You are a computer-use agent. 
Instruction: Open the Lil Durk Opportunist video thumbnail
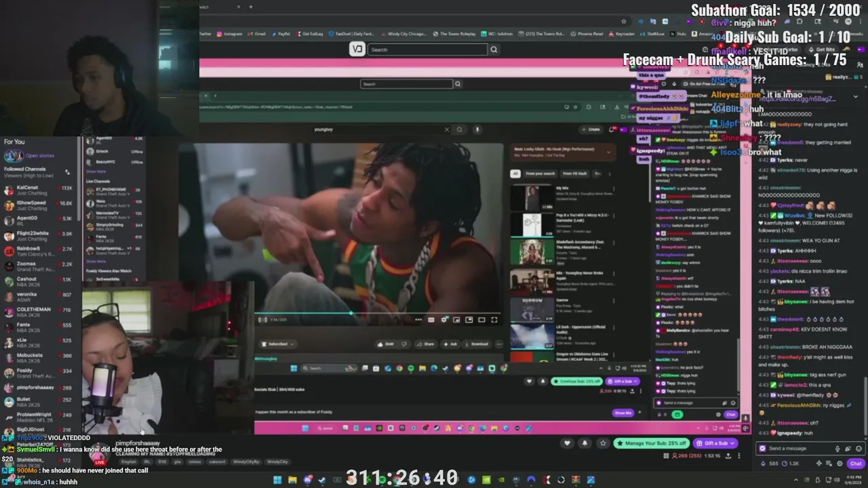(532, 337)
